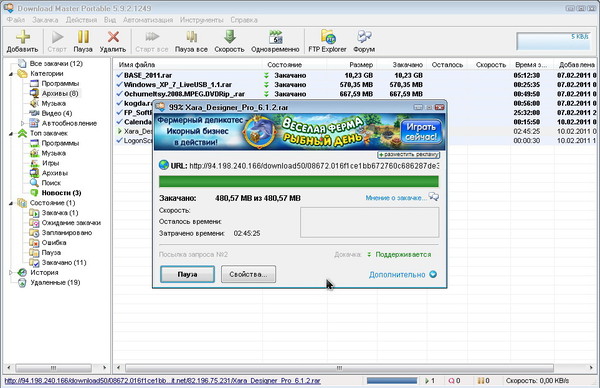Select Видео (4) category

click(x=57, y=113)
